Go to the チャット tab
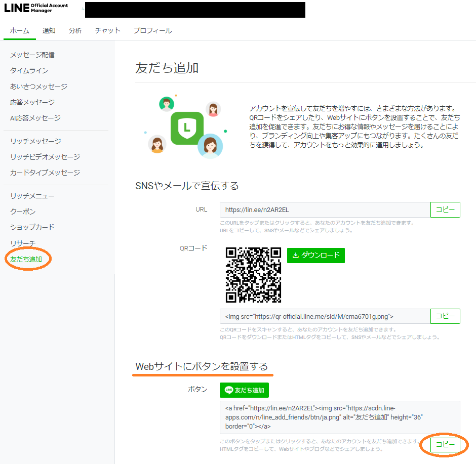The width and height of the screenshot is (476, 464). (107, 31)
